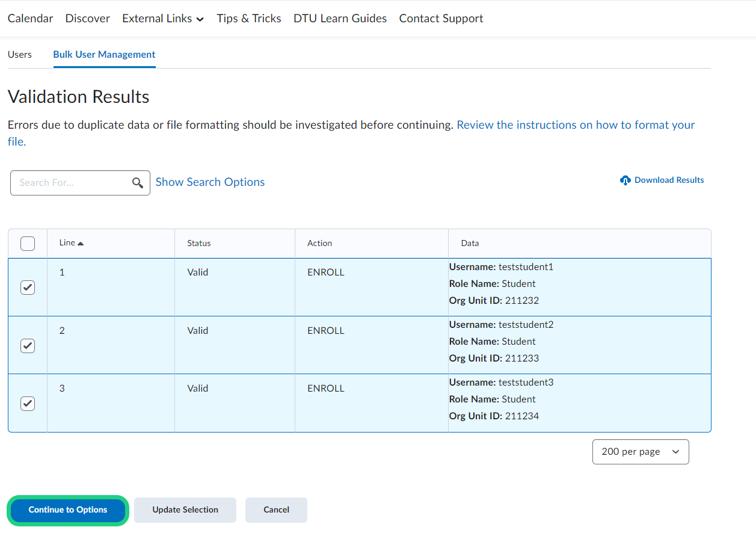Open Tips & Tricks navigation link
The height and width of the screenshot is (533, 756).
(x=249, y=19)
